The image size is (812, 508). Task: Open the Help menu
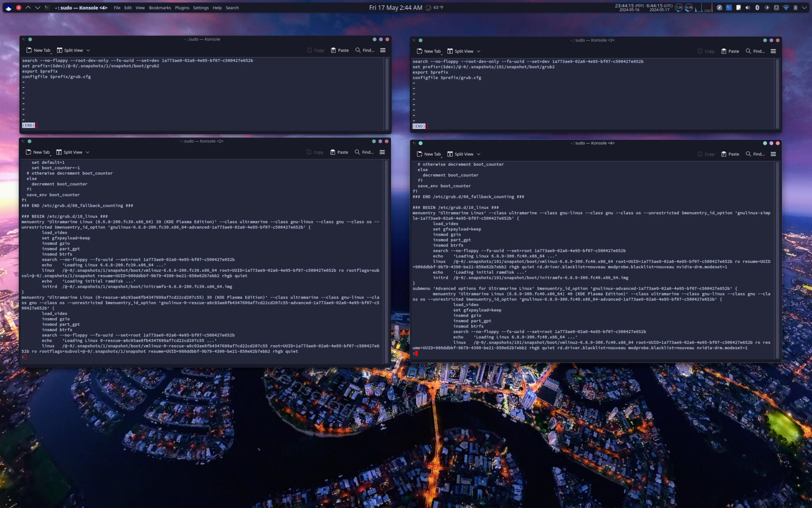click(217, 8)
